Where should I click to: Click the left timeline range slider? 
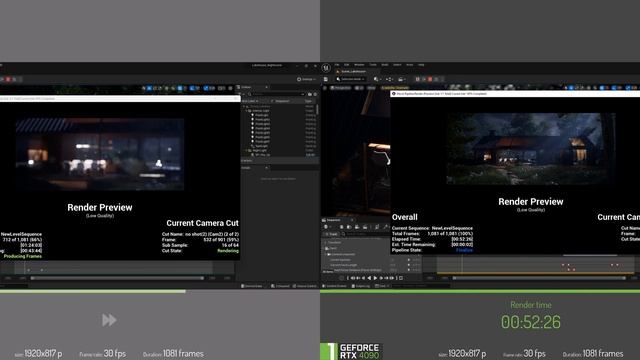point(118,278)
